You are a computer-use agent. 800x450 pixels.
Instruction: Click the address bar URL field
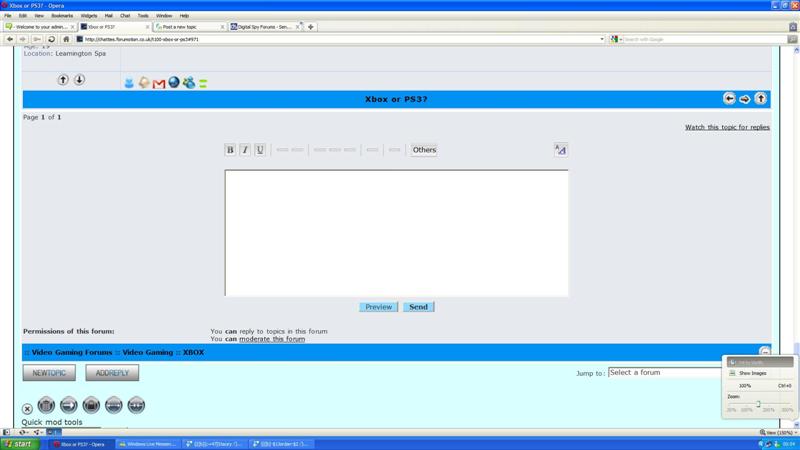click(342, 39)
